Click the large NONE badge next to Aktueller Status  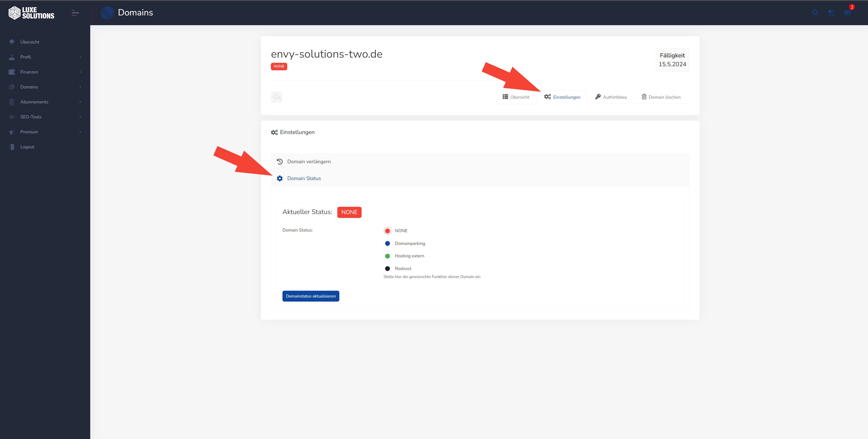click(x=349, y=212)
